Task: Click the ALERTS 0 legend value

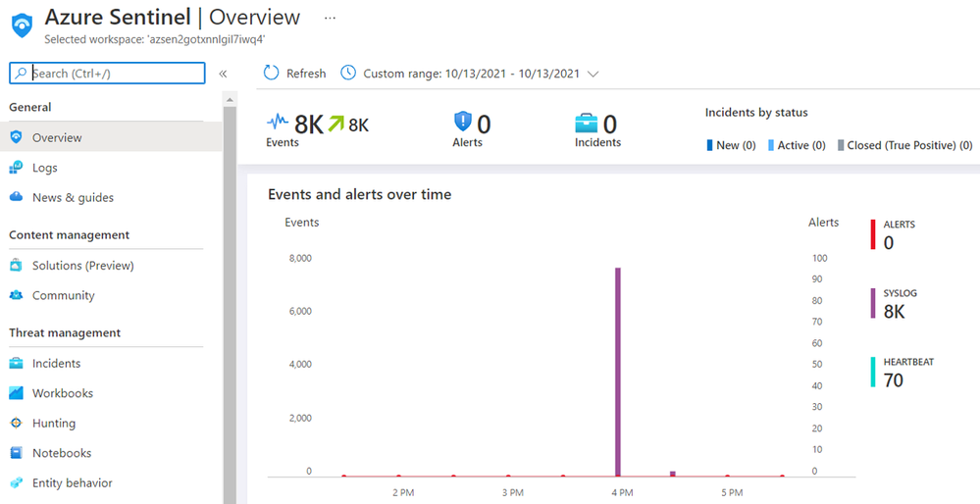Action: (x=889, y=243)
